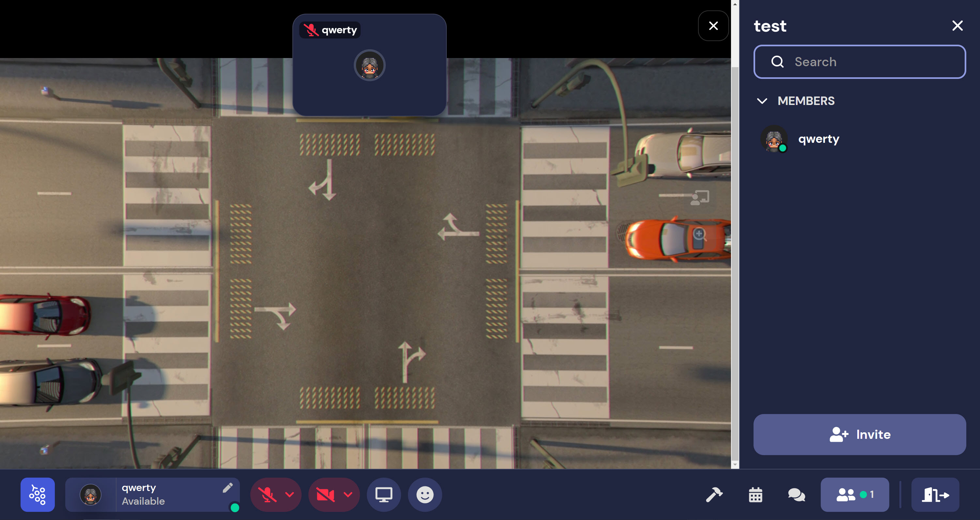Open build mode hammer tool
980x520 pixels.
click(x=714, y=495)
